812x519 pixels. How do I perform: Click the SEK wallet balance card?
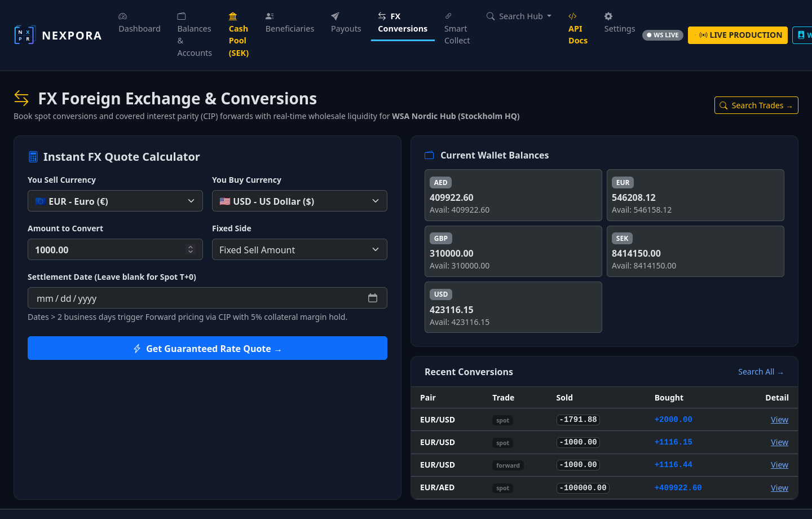pos(695,251)
